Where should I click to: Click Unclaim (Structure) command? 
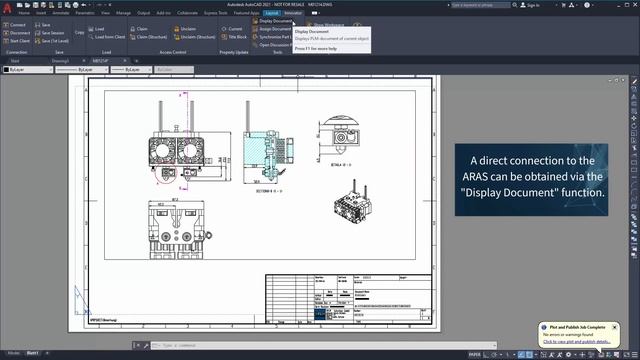click(195, 37)
